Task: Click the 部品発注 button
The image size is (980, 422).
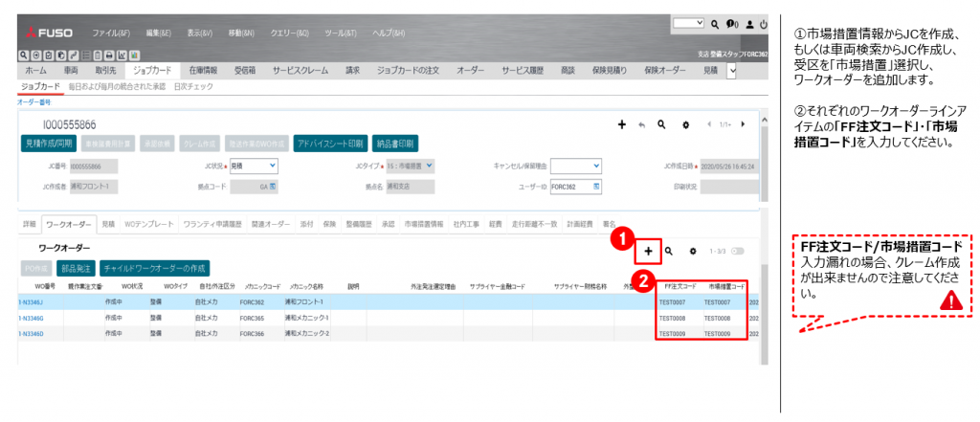Action: [75, 269]
